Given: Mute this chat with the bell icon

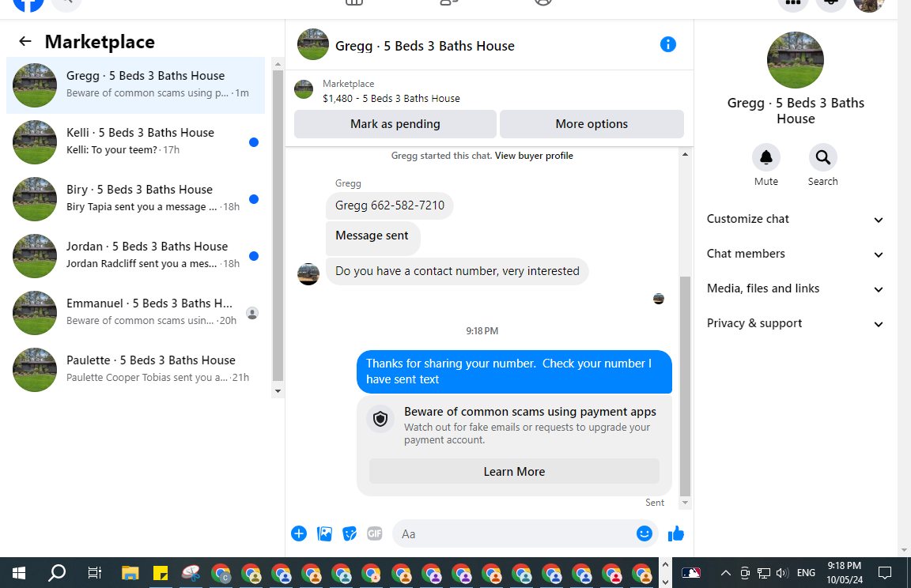Looking at the screenshot, I should coord(766,157).
